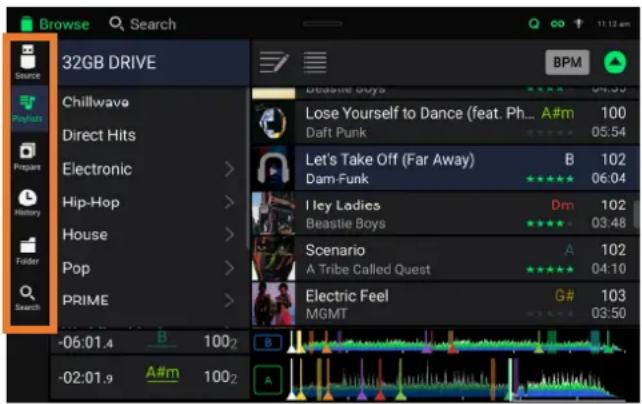Screen dimensions: 642x404
Task: Select the Hey Ladies track
Action: point(445,214)
